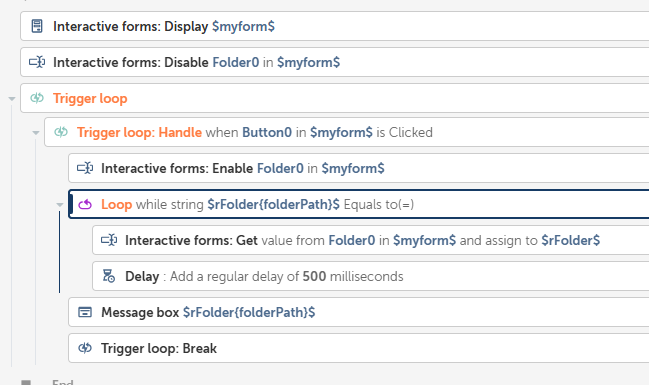Select the Trigger loop: Break step

(x=358, y=348)
